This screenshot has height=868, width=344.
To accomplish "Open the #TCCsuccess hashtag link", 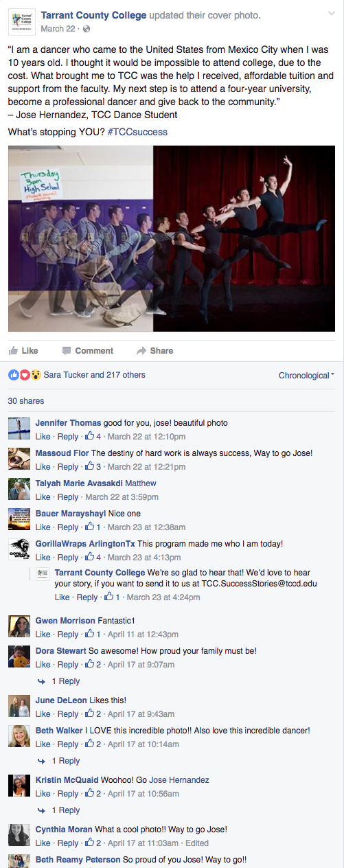I will pyautogui.click(x=137, y=132).
